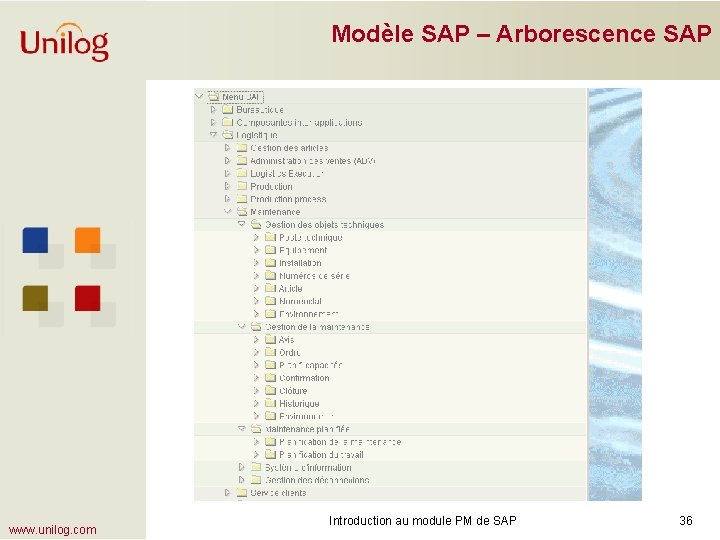Screen dimensions: 720x540
Task: Click the Avis folder icon
Action: [x=271, y=339]
